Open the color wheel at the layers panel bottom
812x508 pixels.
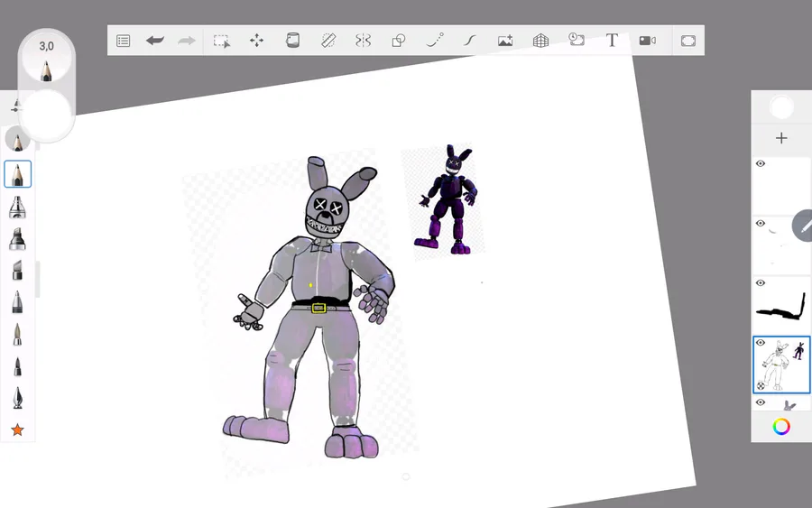(x=781, y=427)
